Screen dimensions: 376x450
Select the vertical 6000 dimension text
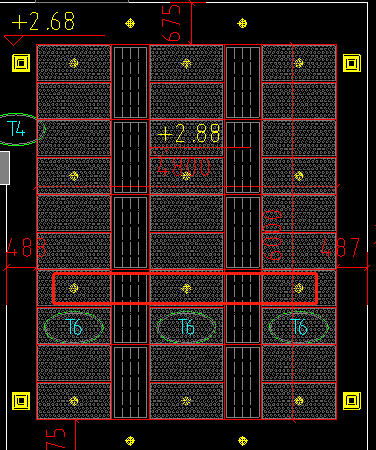point(272,235)
